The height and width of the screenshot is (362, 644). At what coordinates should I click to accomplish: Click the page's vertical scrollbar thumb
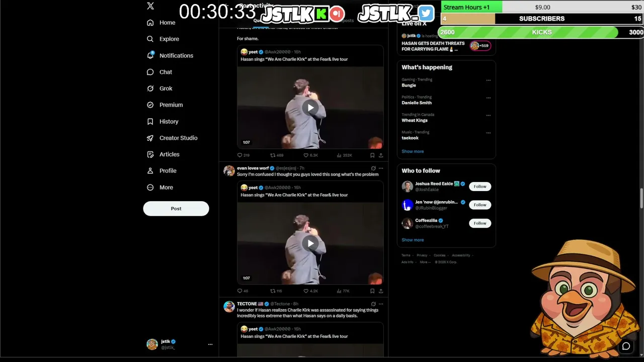(x=641, y=198)
